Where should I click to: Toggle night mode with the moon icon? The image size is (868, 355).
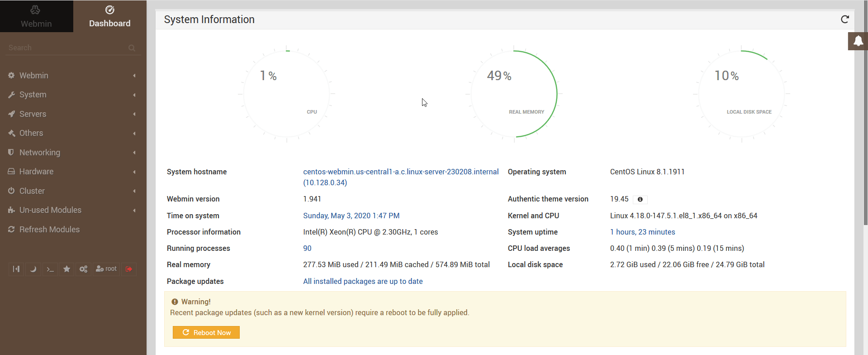tap(33, 269)
